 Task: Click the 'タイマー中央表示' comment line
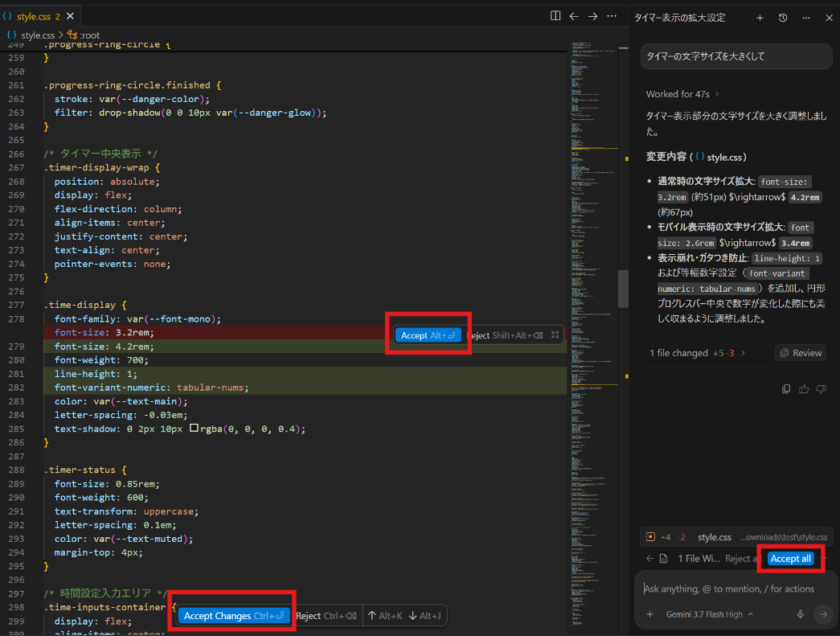[100, 154]
